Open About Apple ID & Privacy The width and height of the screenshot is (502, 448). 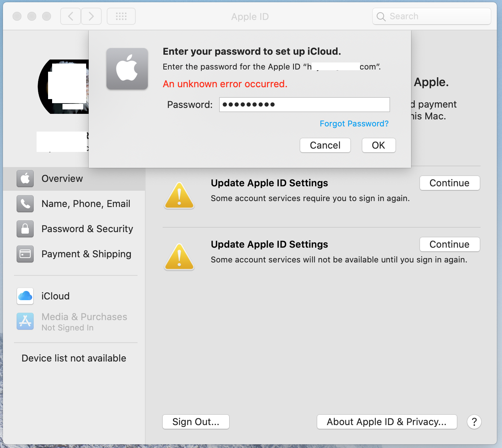(387, 422)
